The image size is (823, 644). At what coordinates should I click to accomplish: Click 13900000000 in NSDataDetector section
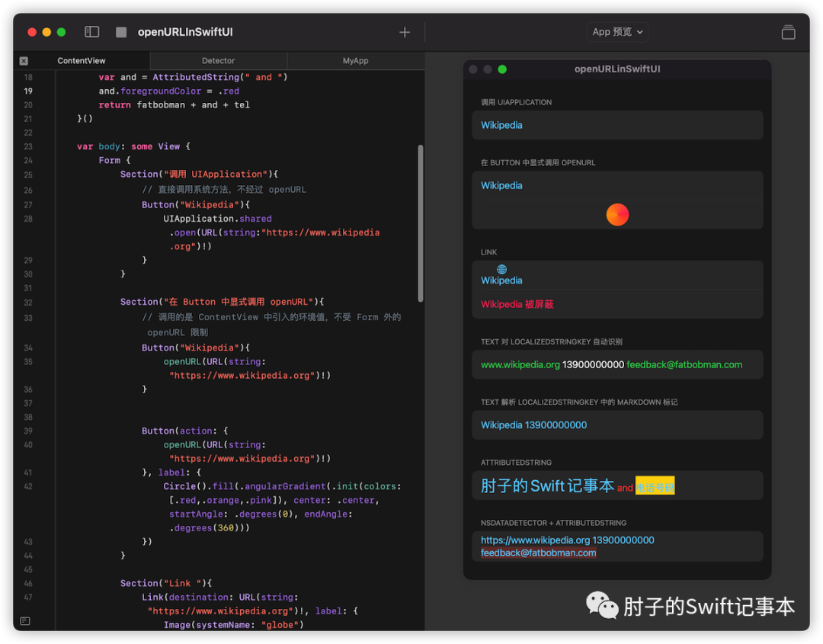click(623, 540)
